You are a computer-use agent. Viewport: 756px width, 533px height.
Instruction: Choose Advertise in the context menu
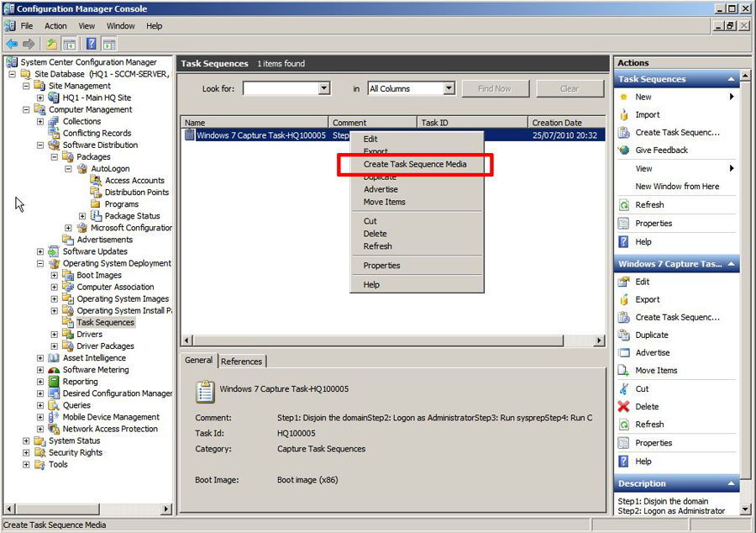tap(381, 189)
